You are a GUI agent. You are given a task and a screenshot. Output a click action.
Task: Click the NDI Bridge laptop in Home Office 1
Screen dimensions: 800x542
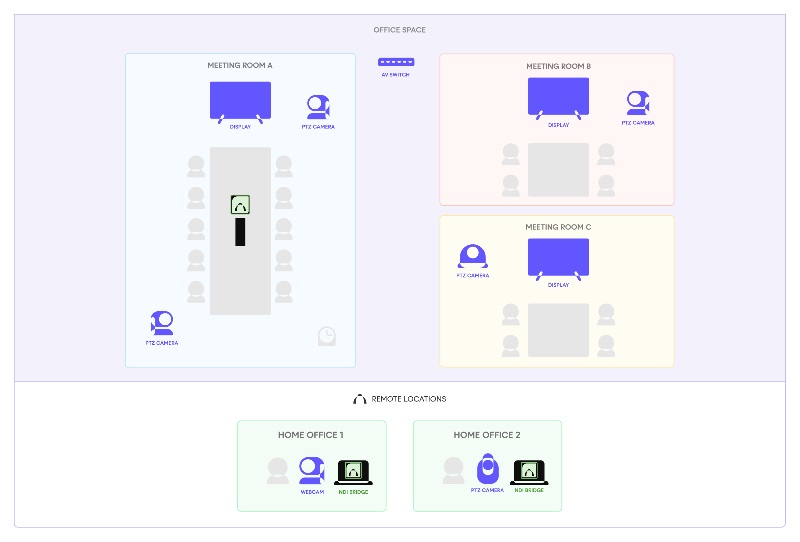[353, 472]
